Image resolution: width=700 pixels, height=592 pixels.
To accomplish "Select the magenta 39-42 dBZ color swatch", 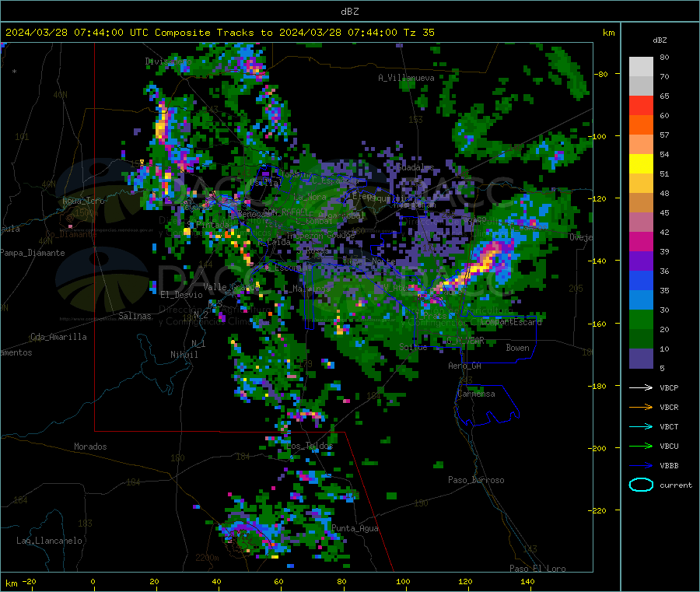I will (641, 241).
